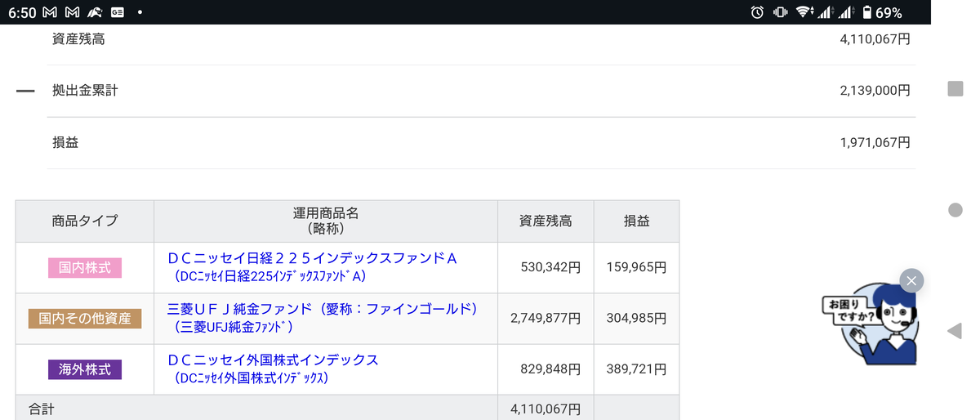This screenshot has width=980, height=420.
Task: Select the 304,985円 profit cell
Action: pyautogui.click(x=636, y=319)
